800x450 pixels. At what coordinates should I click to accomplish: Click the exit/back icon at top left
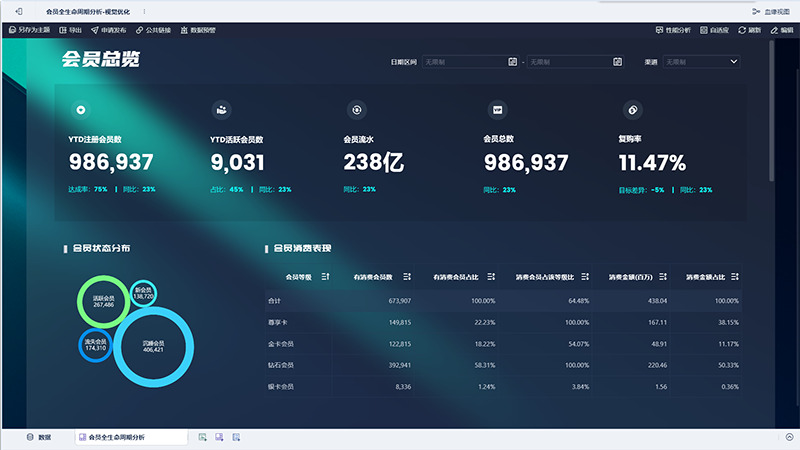(19, 11)
